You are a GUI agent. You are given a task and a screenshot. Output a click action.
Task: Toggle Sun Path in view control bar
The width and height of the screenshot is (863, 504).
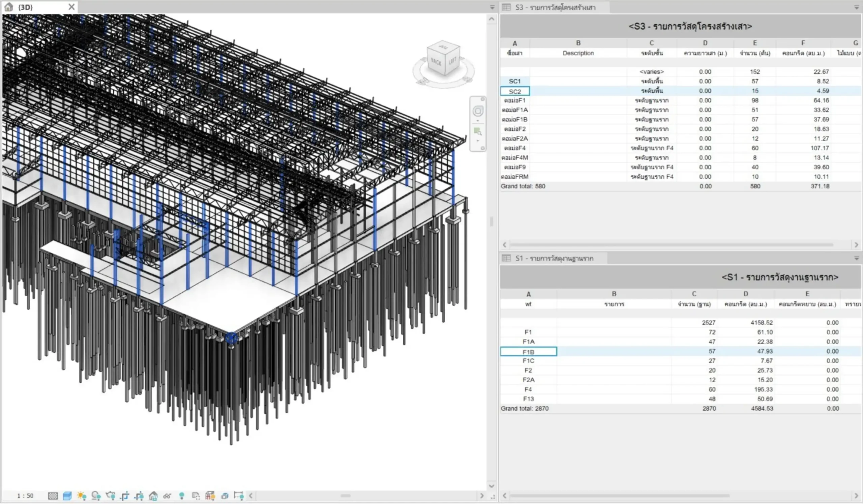pyautogui.click(x=82, y=496)
